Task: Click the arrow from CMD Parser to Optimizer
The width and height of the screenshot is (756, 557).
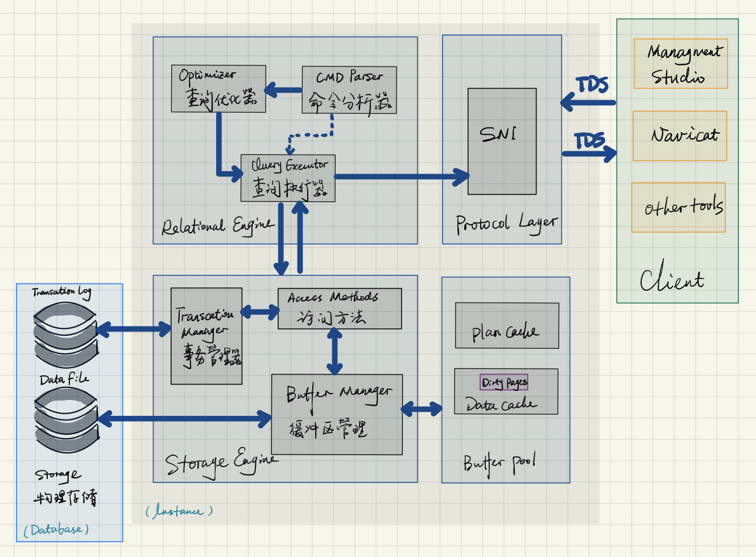Action: click(283, 90)
